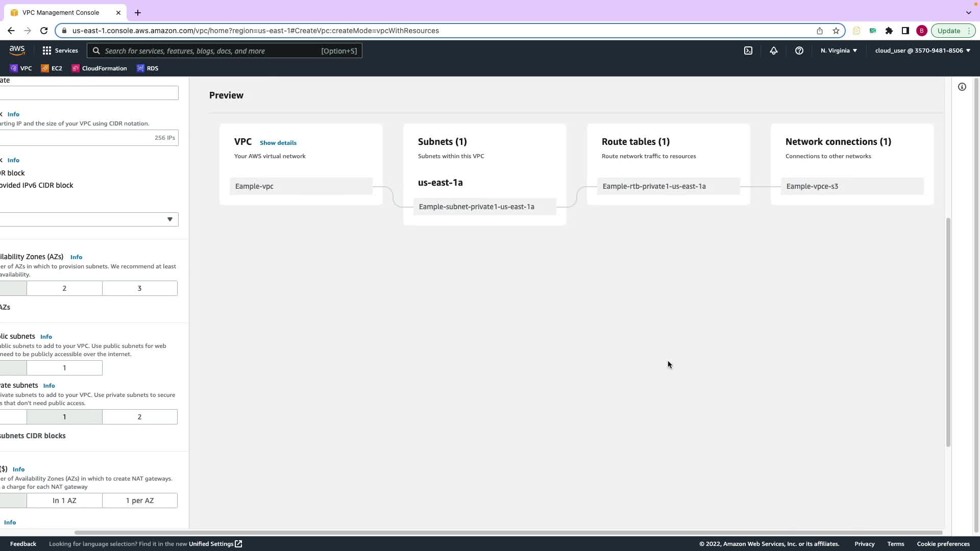Image resolution: width=980 pixels, height=551 pixels.
Task: Open the info panel icon at right
Action: pyautogui.click(x=962, y=87)
